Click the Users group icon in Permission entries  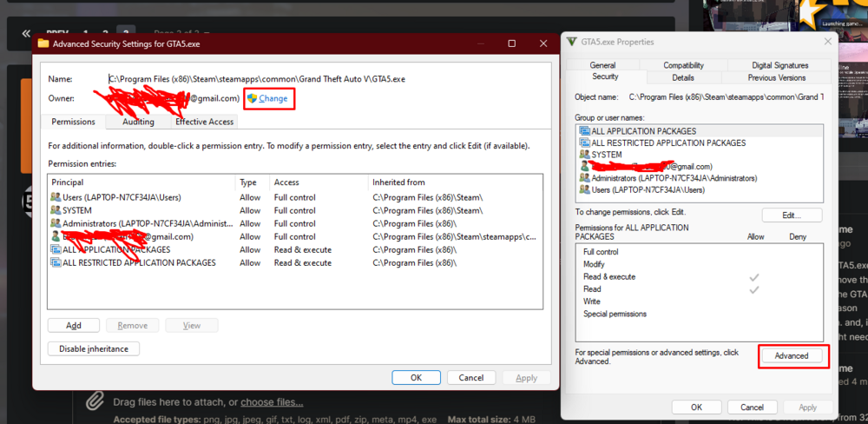pos(56,197)
